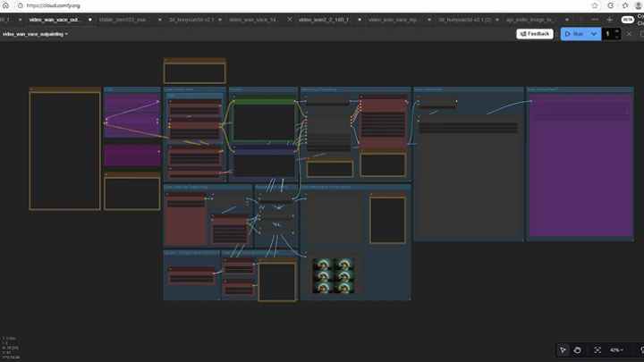644x362 pixels.
Task: Click the browser extensions icon
Action: click(x=625, y=5)
